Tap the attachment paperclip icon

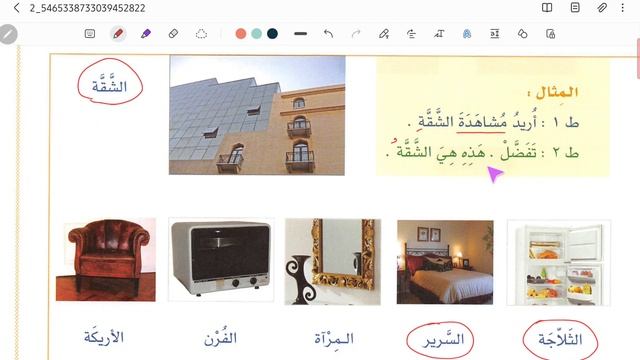click(602, 8)
